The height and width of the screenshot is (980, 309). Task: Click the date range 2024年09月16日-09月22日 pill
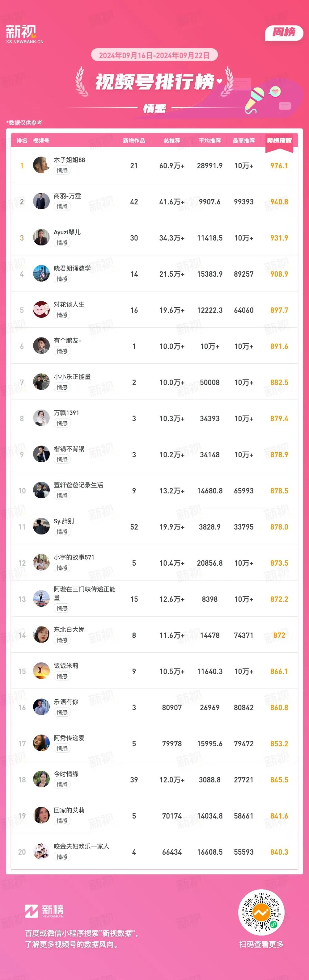point(154,55)
